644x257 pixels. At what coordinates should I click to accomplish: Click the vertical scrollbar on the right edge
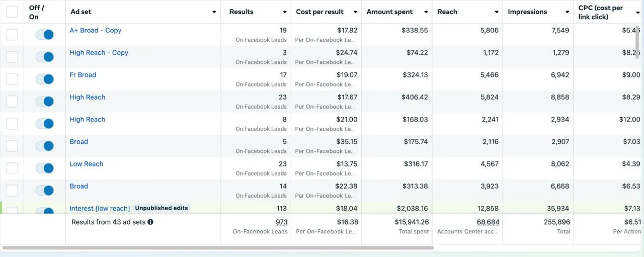coord(637,43)
